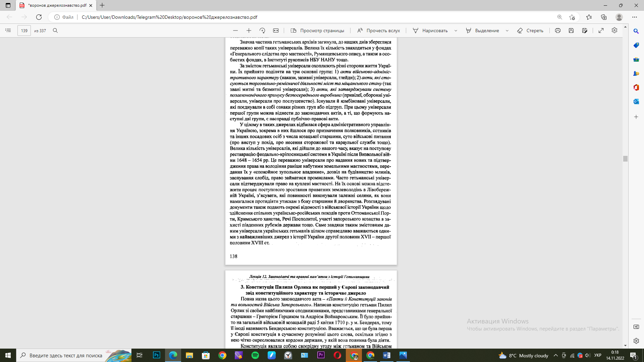Image resolution: width=644 pixels, height=362 pixels.
Task: Click the Windows taskbar search box
Action: tap(74, 355)
